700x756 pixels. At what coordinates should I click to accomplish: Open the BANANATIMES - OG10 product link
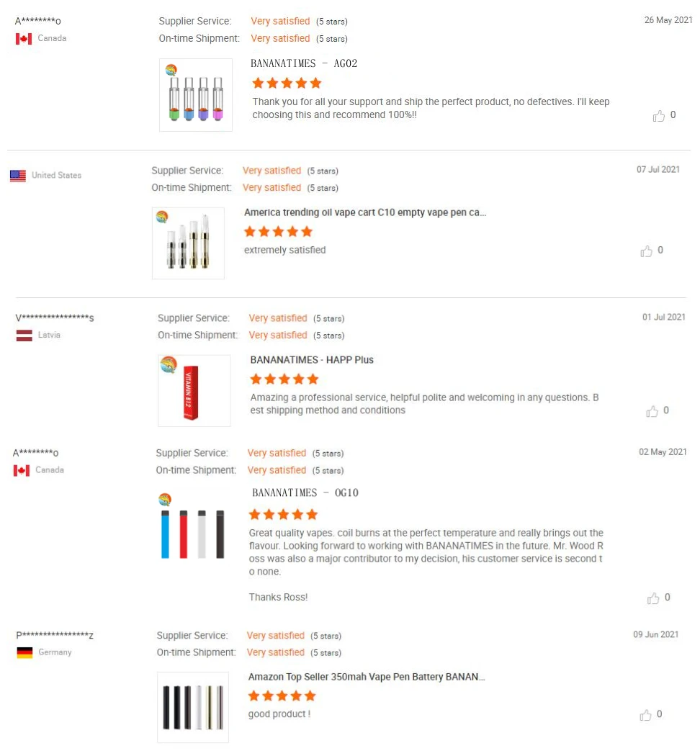point(305,493)
